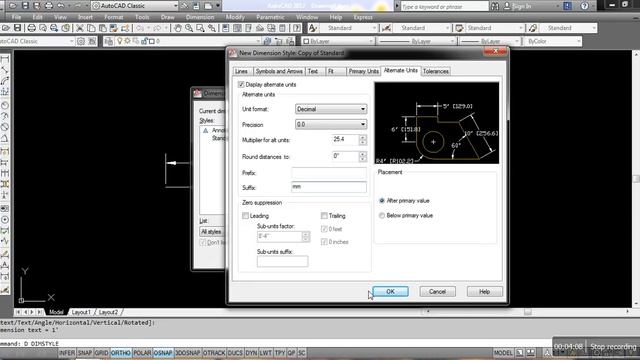The image size is (640, 360).
Task: Click the drawing horizontal scrollbar thumb
Action: 528,312
